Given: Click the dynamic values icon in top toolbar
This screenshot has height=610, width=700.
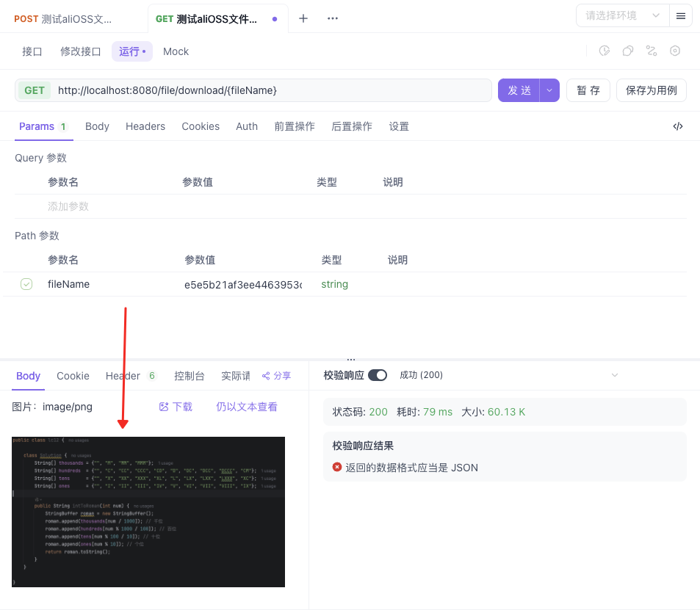Looking at the screenshot, I should point(651,51).
